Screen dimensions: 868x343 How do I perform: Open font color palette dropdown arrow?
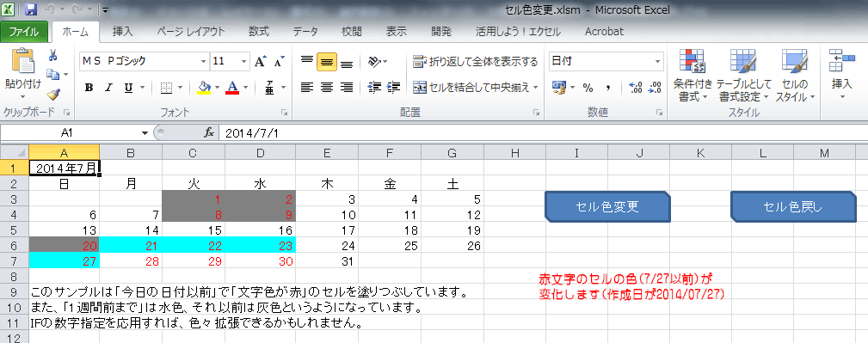pyautogui.click(x=245, y=88)
